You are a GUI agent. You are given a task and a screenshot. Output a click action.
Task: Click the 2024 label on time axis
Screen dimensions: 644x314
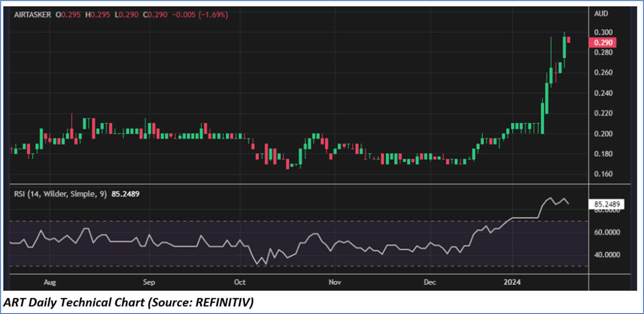pos(511,282)
